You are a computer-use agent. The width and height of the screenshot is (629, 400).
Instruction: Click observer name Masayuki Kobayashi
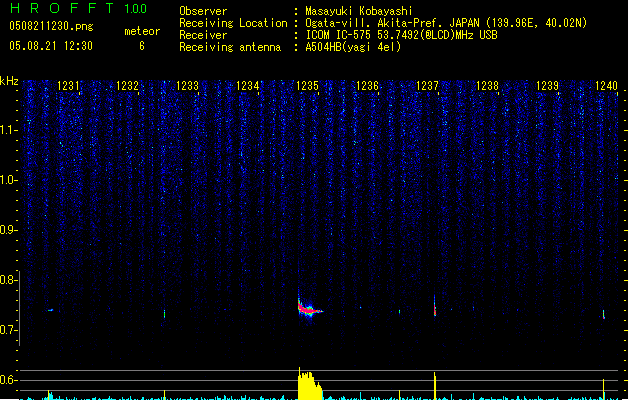(358, 11)
